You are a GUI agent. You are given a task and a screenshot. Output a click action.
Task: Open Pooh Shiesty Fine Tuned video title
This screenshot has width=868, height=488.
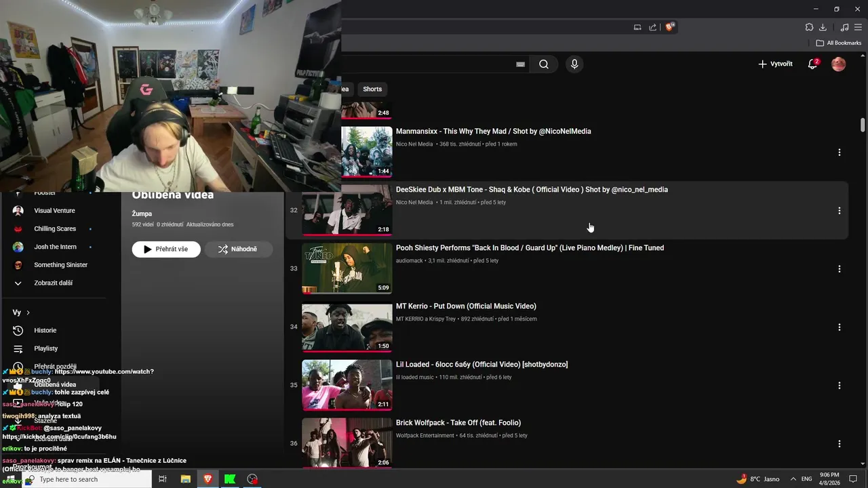click(530, 248)
